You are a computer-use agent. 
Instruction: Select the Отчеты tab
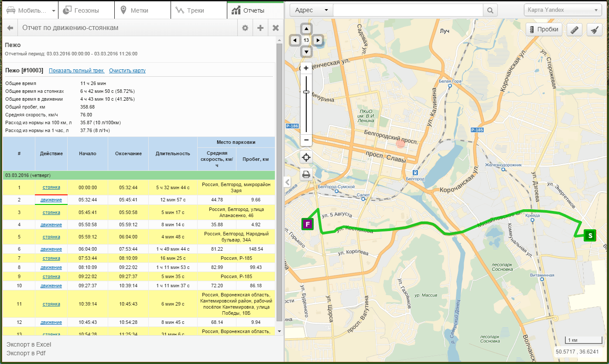click(x=255, y=10)
